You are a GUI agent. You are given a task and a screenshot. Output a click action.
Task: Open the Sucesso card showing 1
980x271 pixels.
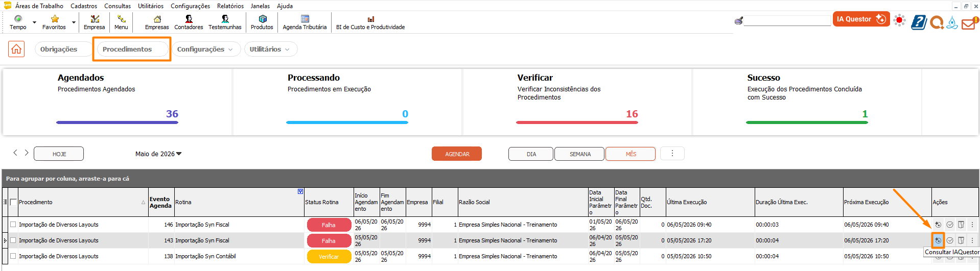point(807,102)
